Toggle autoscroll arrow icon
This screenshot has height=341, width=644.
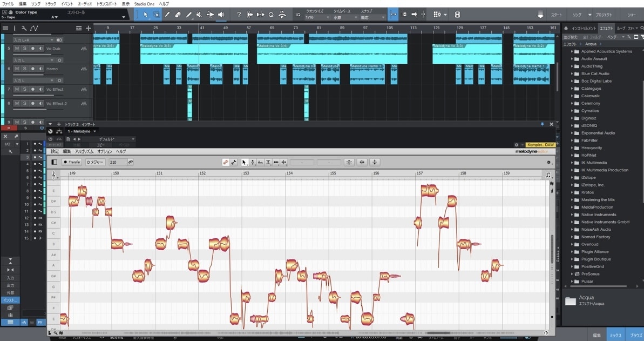tap(414, 15)
